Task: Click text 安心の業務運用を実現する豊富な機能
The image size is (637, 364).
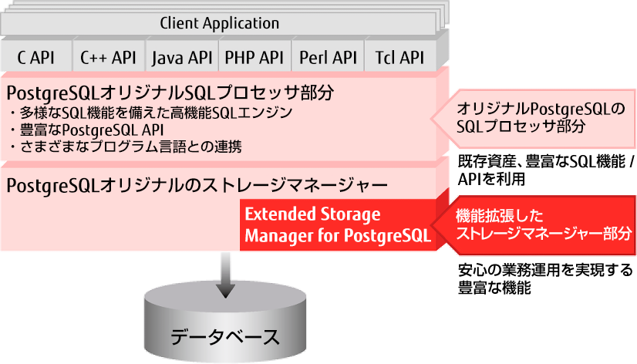Action: point(545,278)
